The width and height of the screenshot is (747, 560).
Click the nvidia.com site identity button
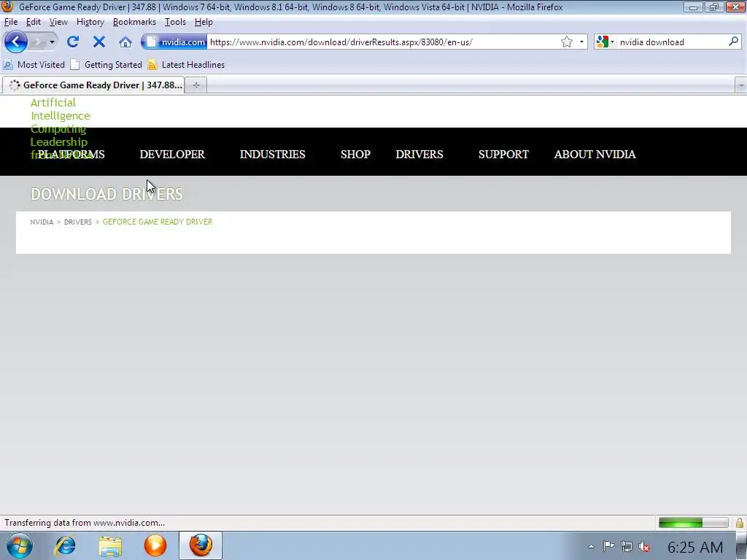point(174,42)
